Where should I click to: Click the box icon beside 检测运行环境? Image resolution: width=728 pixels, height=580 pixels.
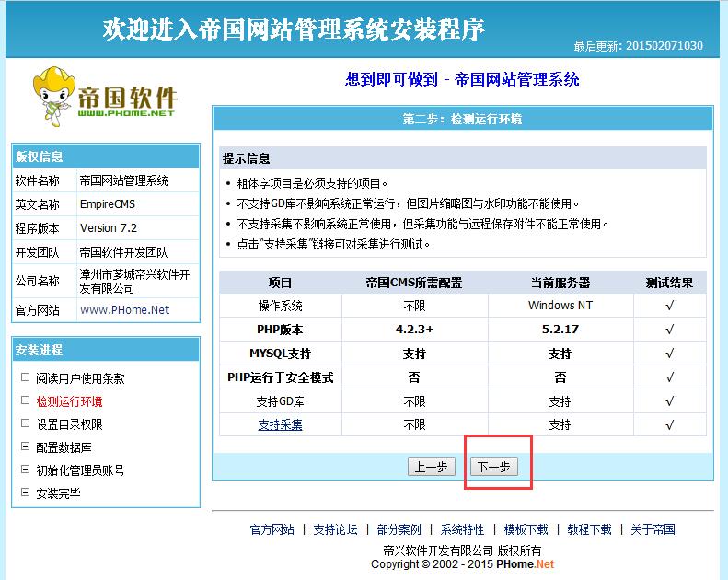(26, 400)
